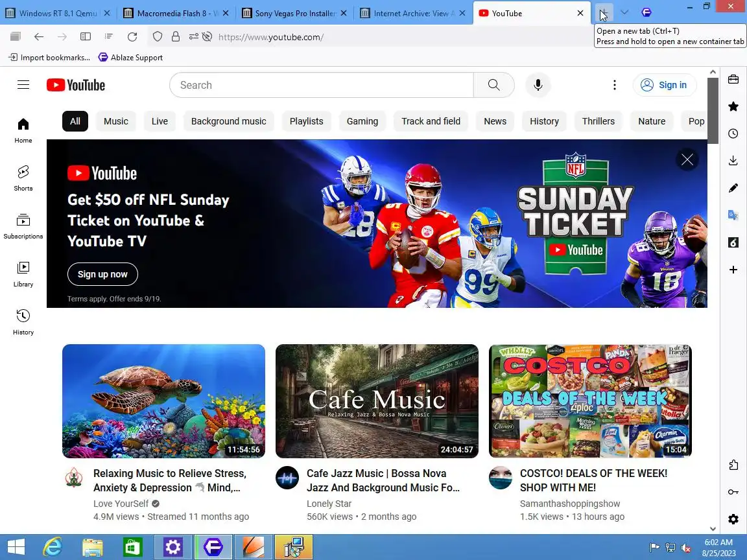This screenshot has height=560, width=747.
Task: Open history clock in browser sidebar
Action: point(733,134)
